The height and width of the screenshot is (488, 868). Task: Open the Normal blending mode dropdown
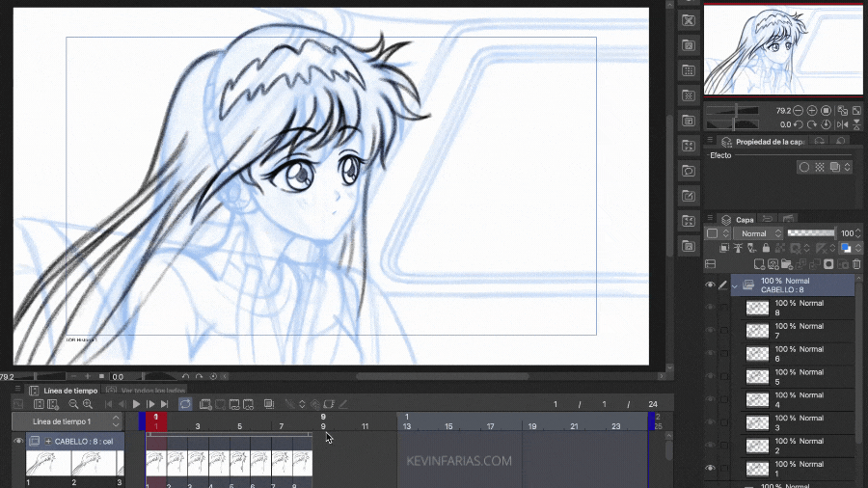(x=758, y=233)
